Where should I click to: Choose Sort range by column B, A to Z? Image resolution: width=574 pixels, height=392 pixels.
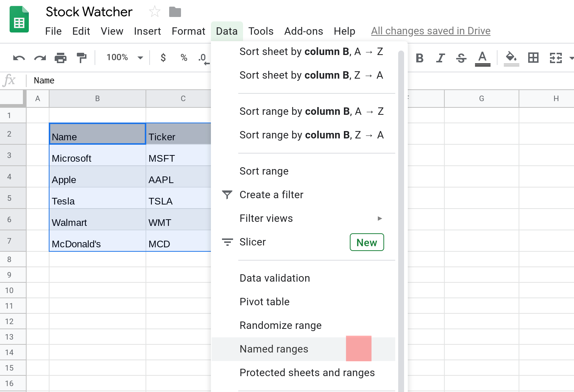click(x=303, y=111)
